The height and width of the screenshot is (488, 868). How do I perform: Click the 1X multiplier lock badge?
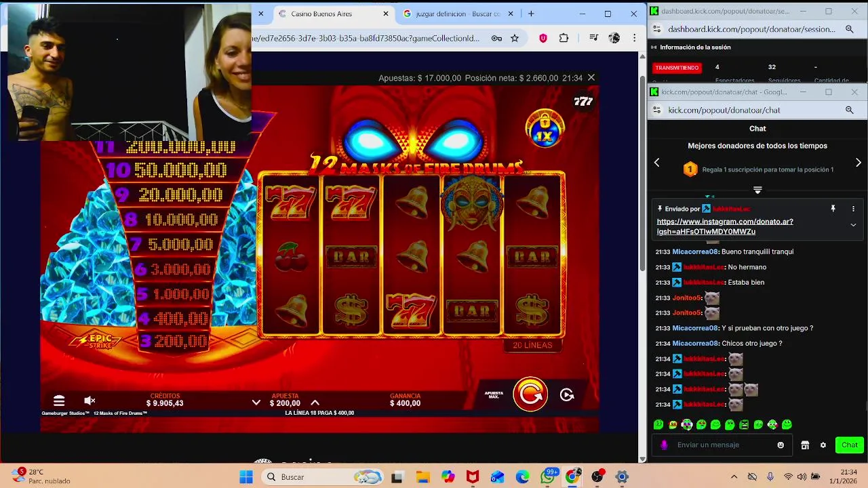point(545,128)
